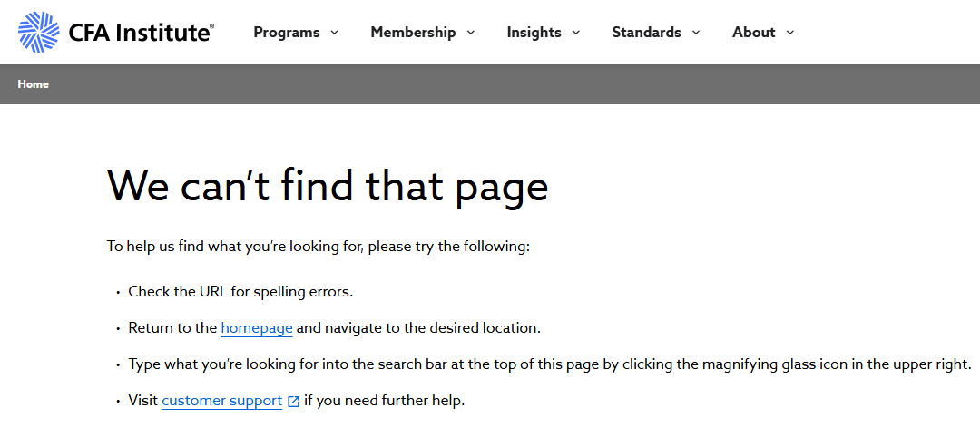The height and width of the screenshot is (447, 980).
Task: Expand the chevron next to Insights
Action: [575, 33]
